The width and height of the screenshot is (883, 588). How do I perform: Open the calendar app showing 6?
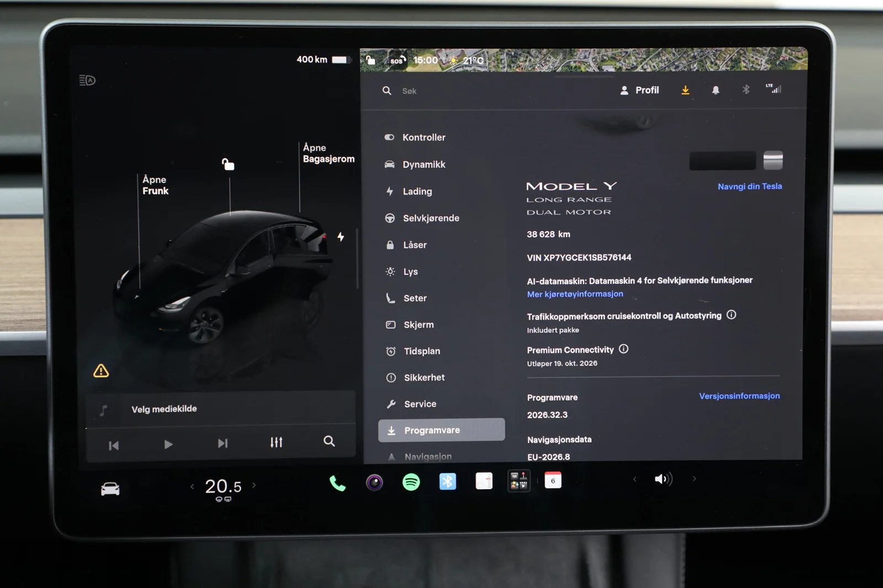(x=553, y=480)
